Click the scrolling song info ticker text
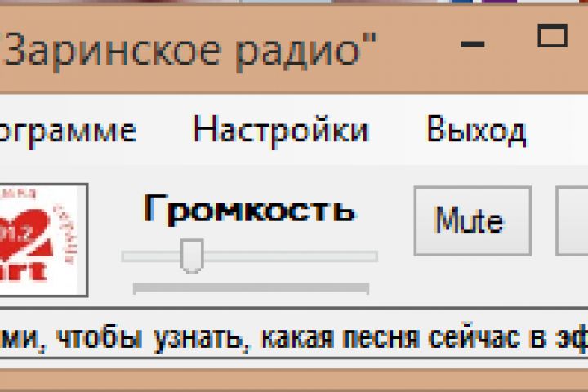588x392 pixels. (x=294, y=337)
